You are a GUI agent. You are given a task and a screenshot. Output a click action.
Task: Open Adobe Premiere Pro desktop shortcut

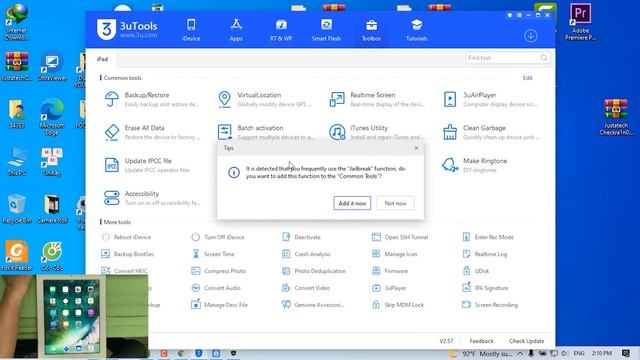point(580,22)
